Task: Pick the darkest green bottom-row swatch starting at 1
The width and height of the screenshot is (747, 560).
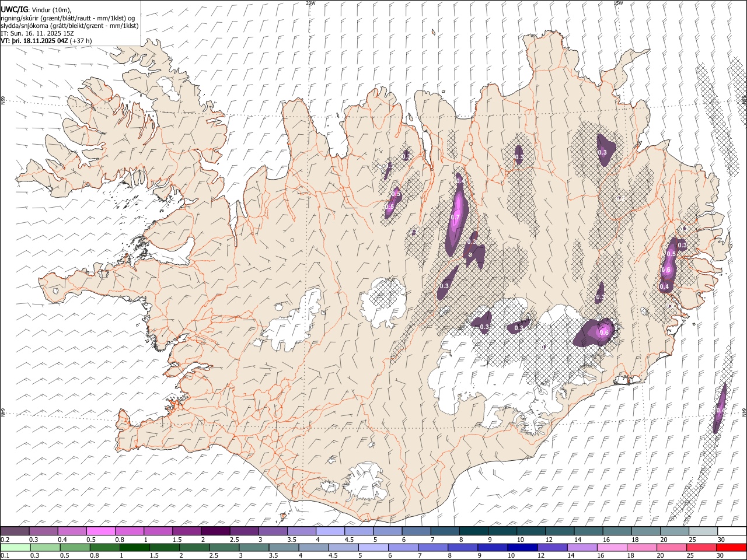Action: click(x=134, y=547)
